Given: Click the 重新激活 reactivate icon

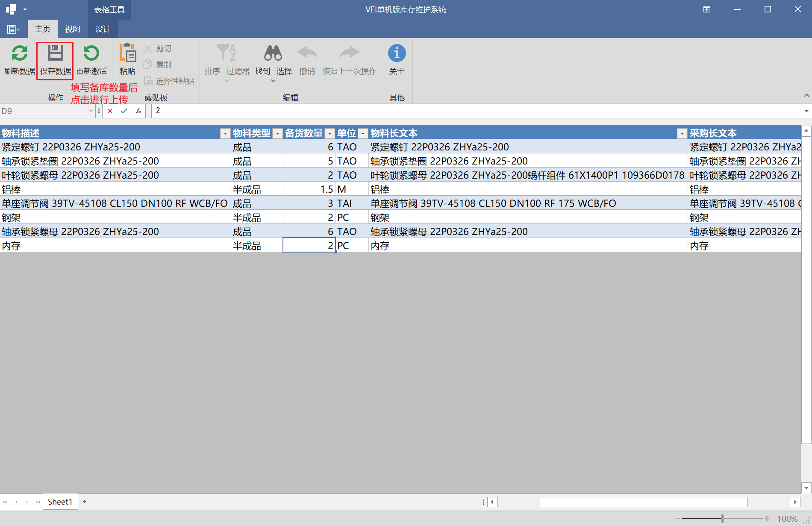Looking at the screenshot, I should [x=91, y=53].
